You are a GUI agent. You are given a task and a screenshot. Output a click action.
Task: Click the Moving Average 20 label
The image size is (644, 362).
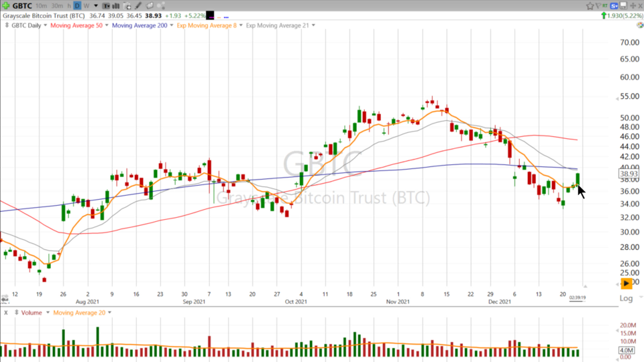click(x=79, y=313)
